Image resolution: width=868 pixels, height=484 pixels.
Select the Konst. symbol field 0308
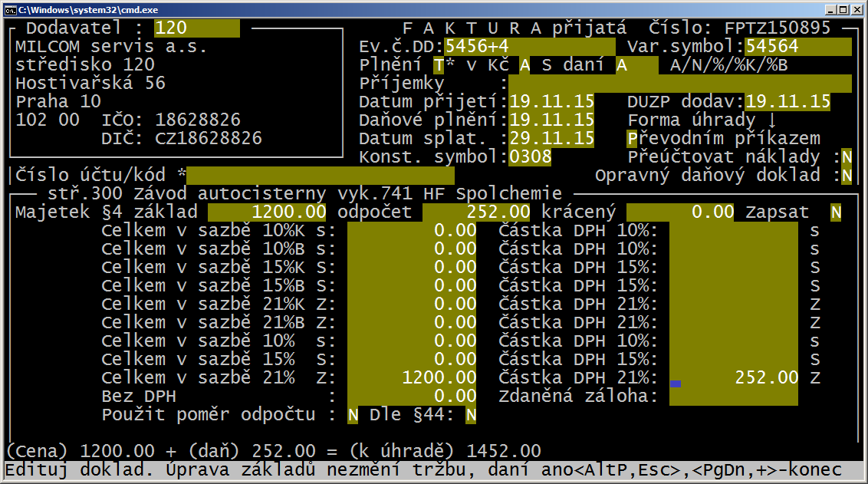point(530,156)
